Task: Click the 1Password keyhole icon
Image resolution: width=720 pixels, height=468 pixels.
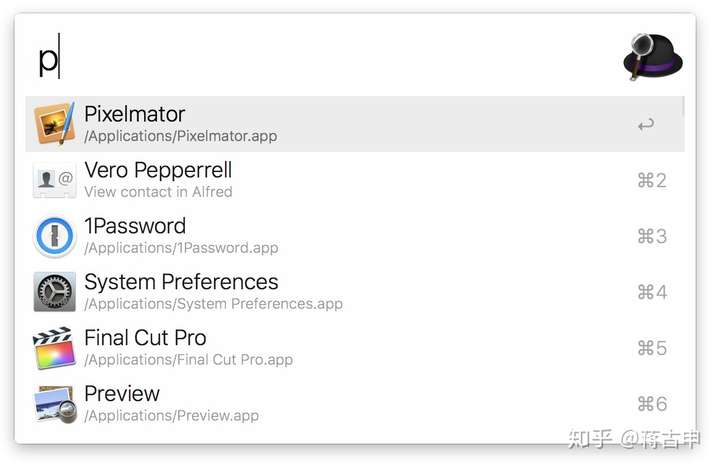Action: 54,236
